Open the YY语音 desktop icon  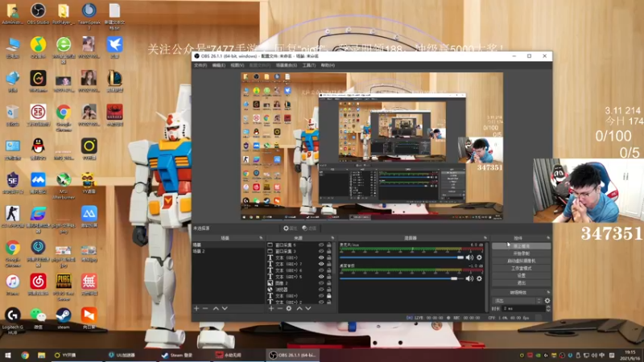point(89,183)
